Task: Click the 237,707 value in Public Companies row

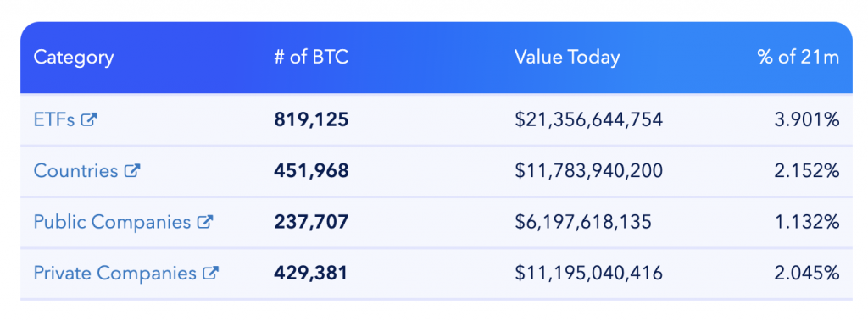Action: point(311,222)
